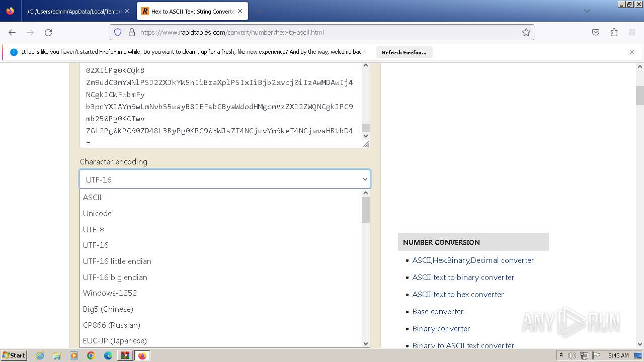This screenshot has width=644, height=362.
Task: Show hidden system tray icons
Action: [x=561, y=355]
